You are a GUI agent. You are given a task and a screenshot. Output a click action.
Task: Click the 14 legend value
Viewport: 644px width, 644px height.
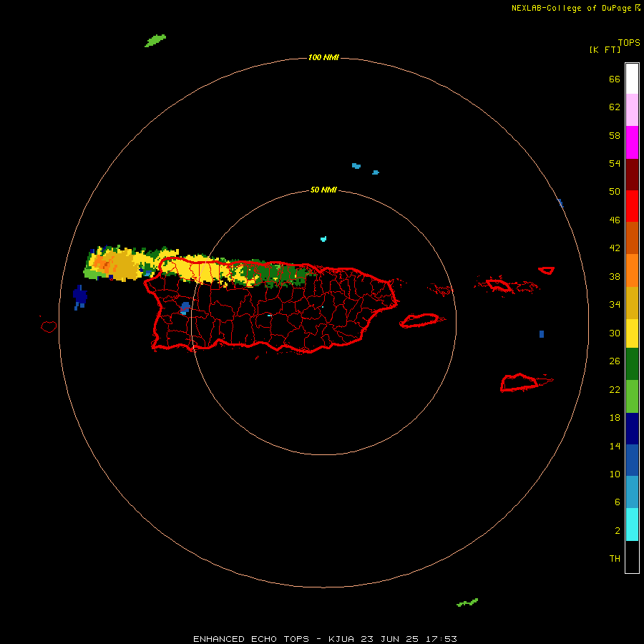(x=615, y=446)
